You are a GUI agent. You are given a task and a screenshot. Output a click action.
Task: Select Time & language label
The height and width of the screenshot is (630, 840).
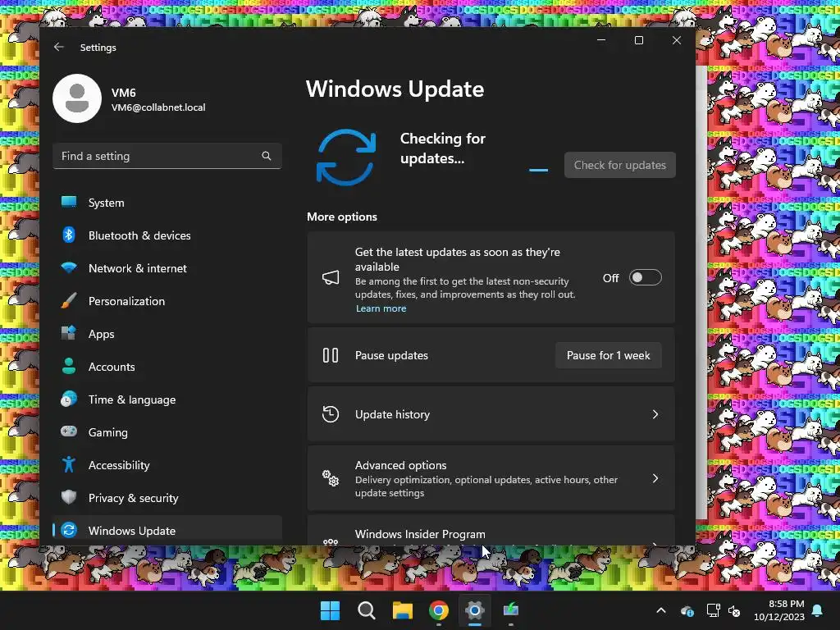coord(132,399)
